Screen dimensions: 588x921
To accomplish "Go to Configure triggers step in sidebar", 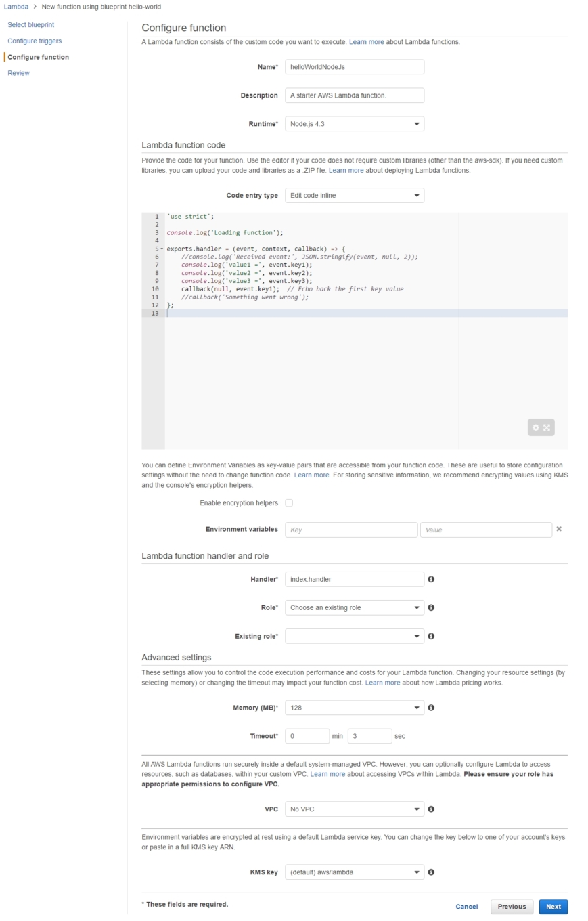I will click(35, 41).
